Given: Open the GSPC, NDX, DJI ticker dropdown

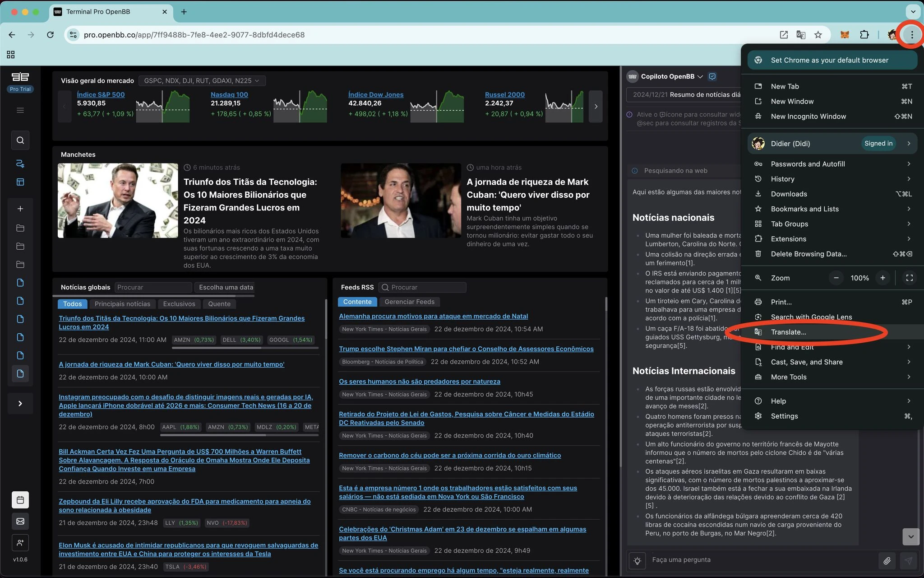Looking at the screenshot, I should tap(202, 81).
